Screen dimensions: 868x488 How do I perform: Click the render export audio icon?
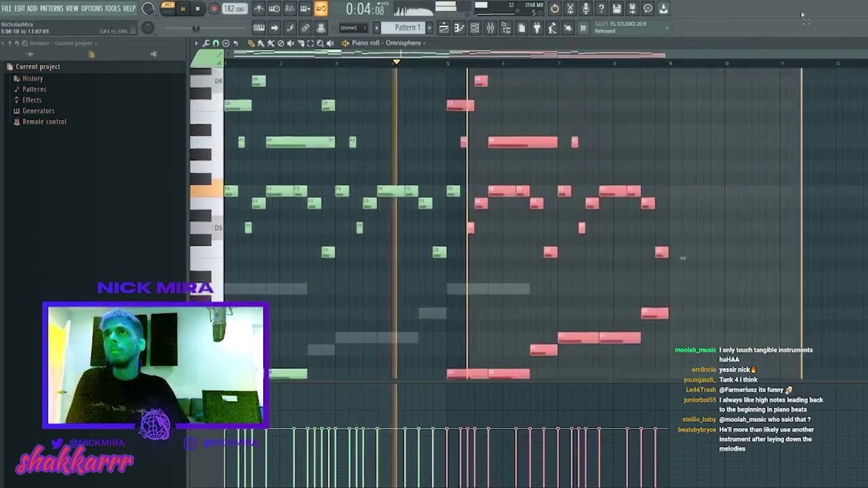pos(632,8)
